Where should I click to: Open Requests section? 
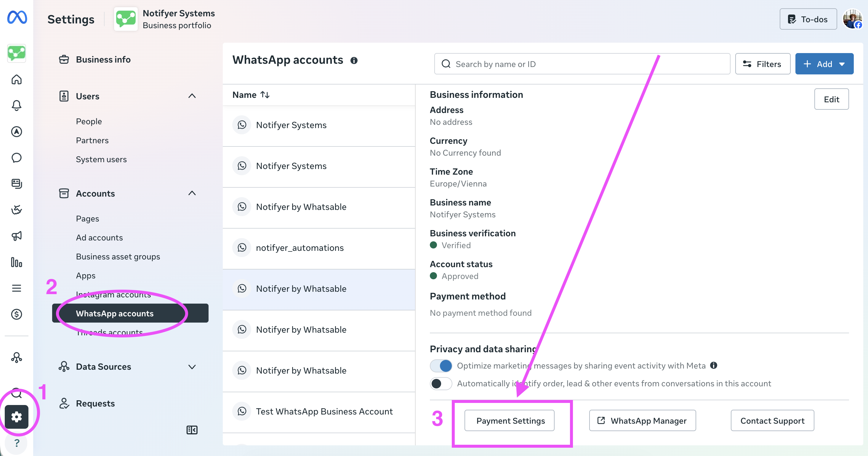(95, 404)
